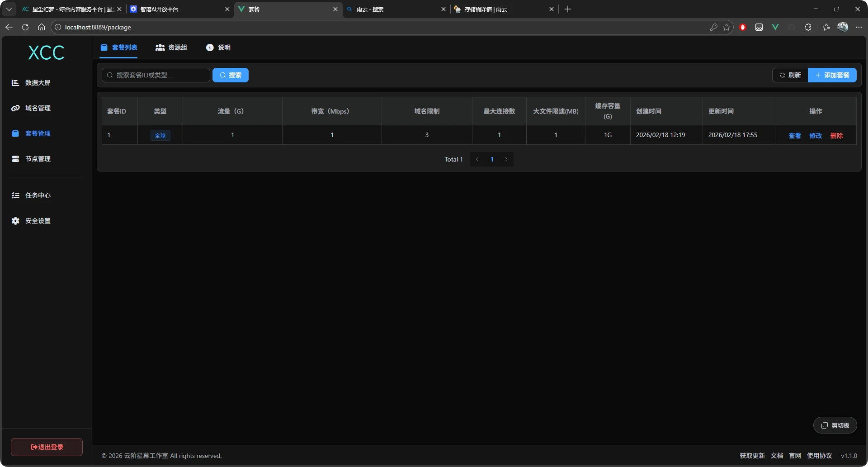868x467 pixels.
Task: Click 删除 link for package 1
Action: (x=836, y=135)
